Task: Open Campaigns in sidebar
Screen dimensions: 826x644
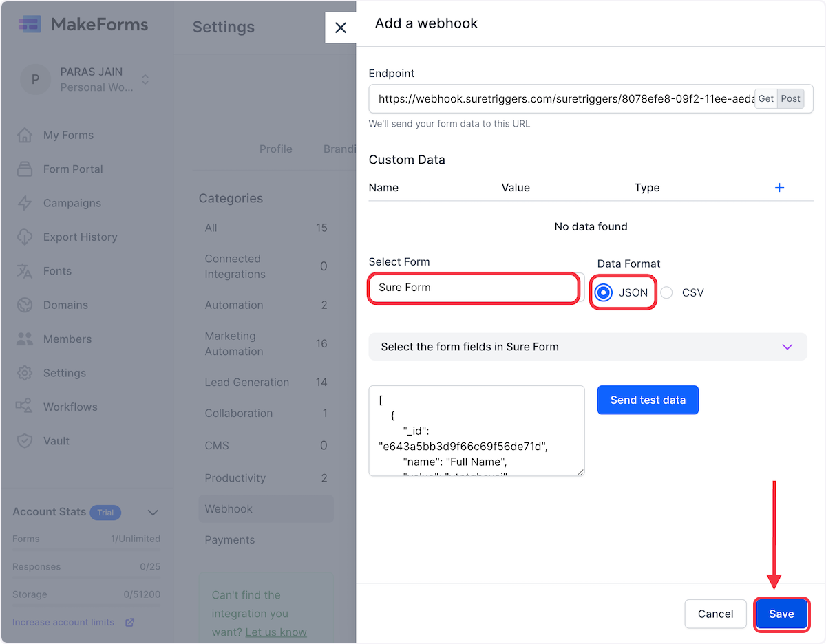Action: (72, 203)
